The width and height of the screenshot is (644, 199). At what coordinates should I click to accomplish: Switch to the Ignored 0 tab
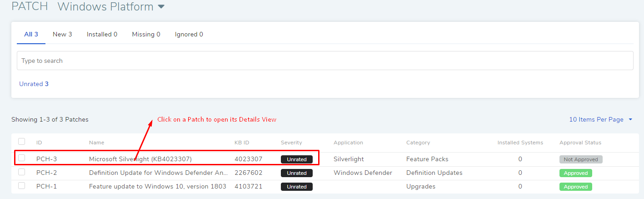(189, 34)
